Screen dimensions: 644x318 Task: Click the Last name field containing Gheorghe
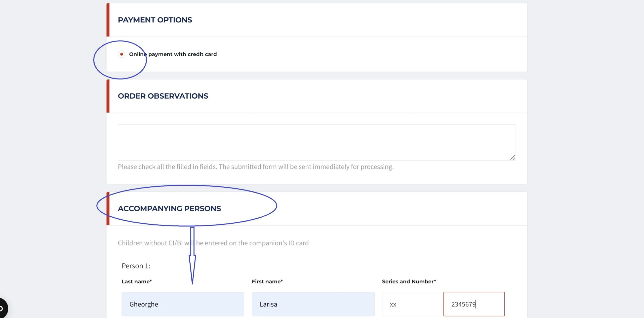click(183, 304)
